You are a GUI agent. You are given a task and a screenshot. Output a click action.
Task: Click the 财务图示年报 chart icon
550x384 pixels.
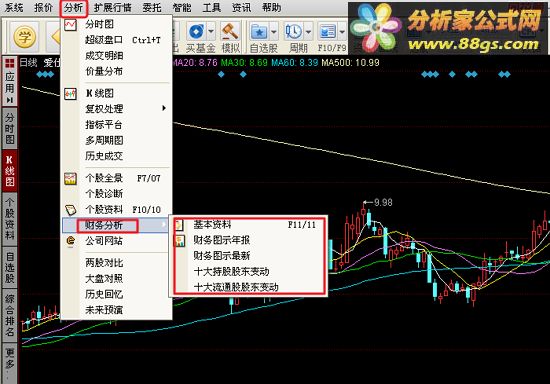[179, 241]
